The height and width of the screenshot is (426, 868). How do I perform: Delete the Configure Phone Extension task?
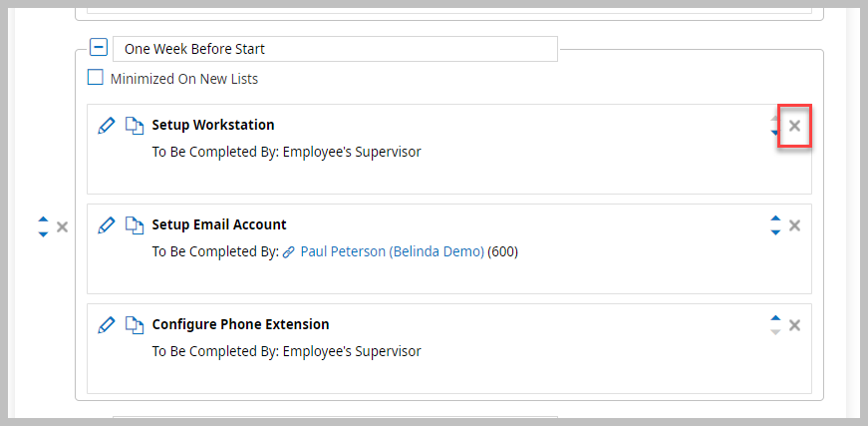[794, 325]
